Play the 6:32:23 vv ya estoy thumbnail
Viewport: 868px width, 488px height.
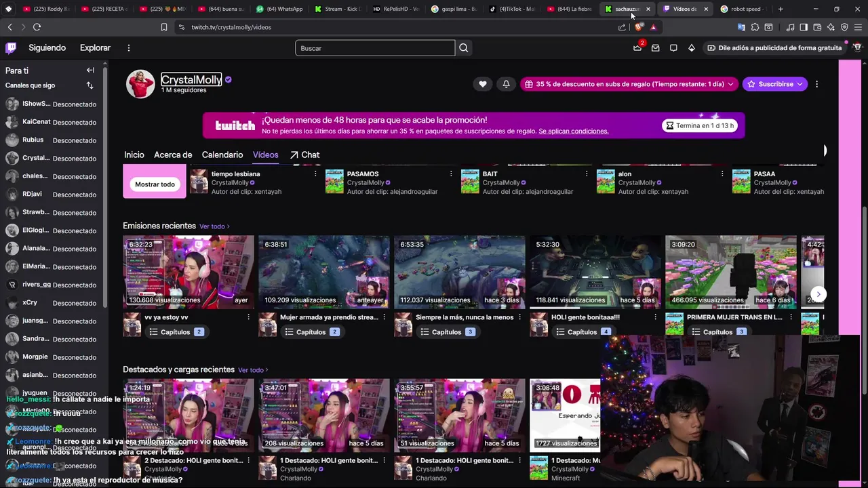pos(189,272)
